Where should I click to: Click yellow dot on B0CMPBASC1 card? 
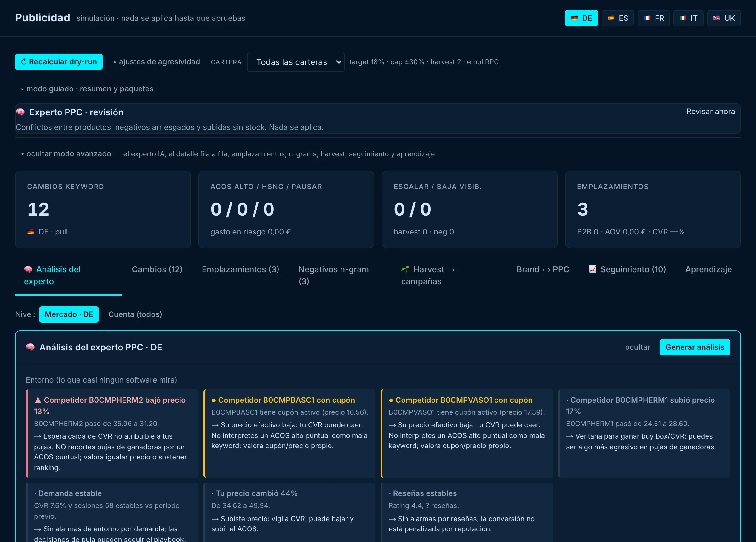tap(214, 400)
